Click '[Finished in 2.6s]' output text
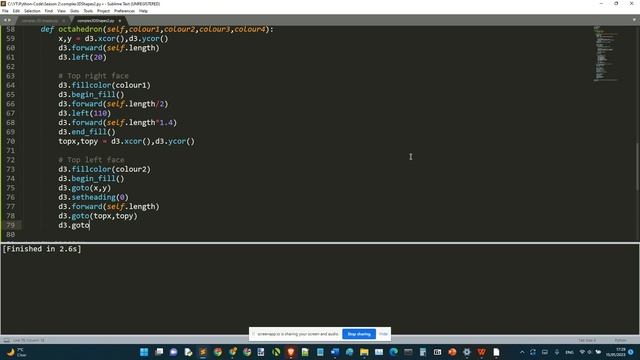The image size is (640, 360). pos(42,249)
